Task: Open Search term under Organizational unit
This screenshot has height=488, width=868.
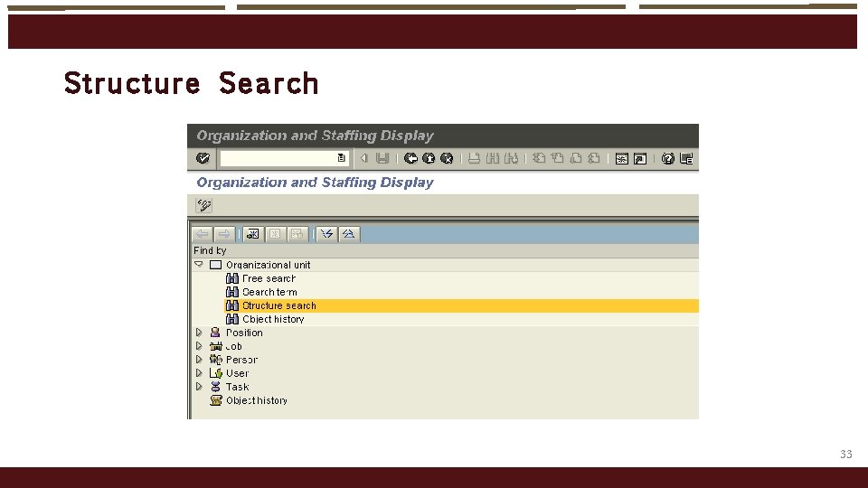Action: point(269,292)
